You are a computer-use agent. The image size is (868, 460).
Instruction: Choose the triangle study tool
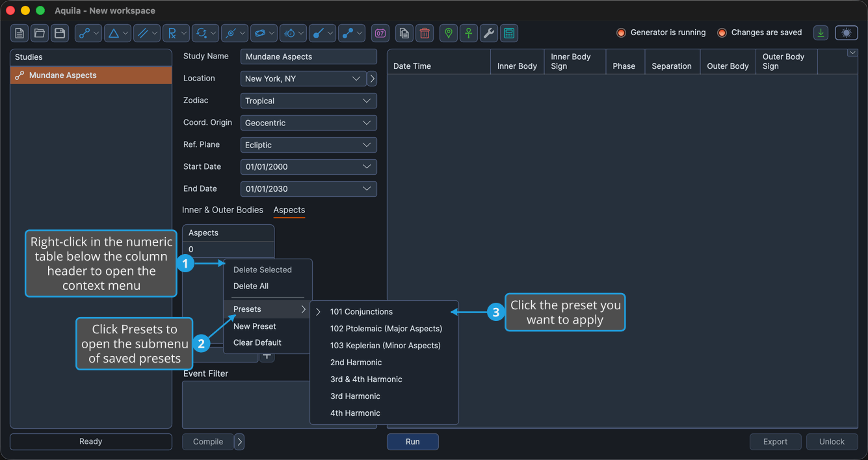click(x=118, y=33)
